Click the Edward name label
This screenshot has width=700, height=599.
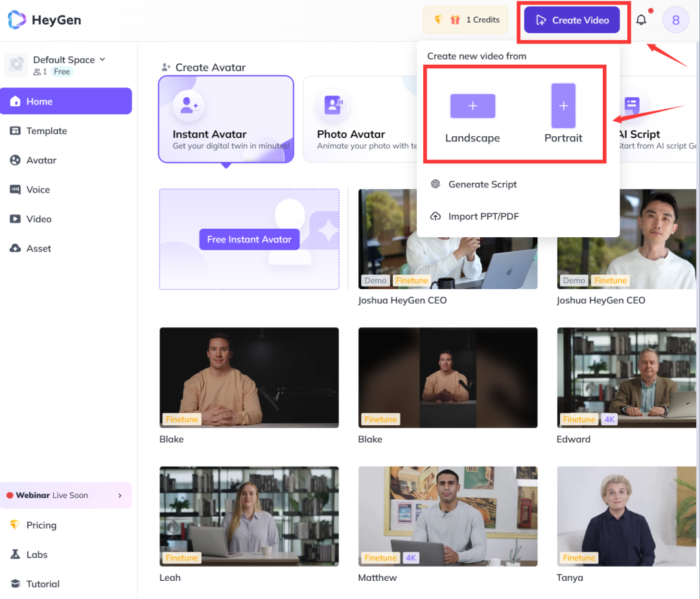(x=573, y=440)
